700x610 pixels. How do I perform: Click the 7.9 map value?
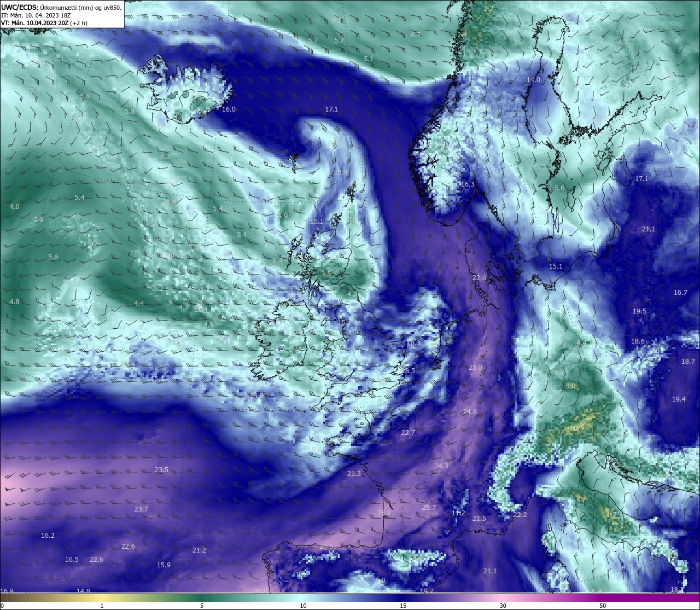pyautogui.click(x=38, y=220)
